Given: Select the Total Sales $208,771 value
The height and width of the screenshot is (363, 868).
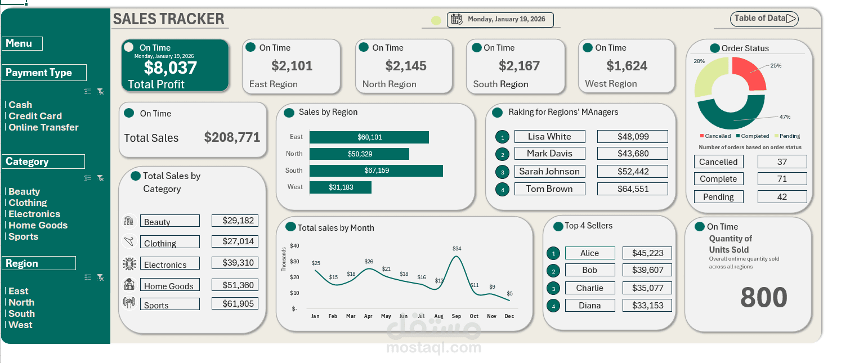Looking at the screenshot, I should click(232, 137).
